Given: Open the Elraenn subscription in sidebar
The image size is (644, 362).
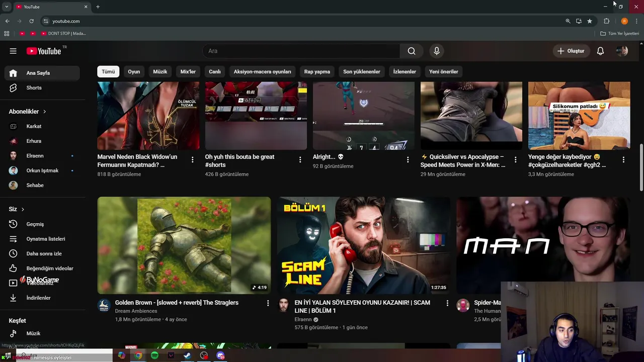Looking at the screenshot, I should 42,156.
